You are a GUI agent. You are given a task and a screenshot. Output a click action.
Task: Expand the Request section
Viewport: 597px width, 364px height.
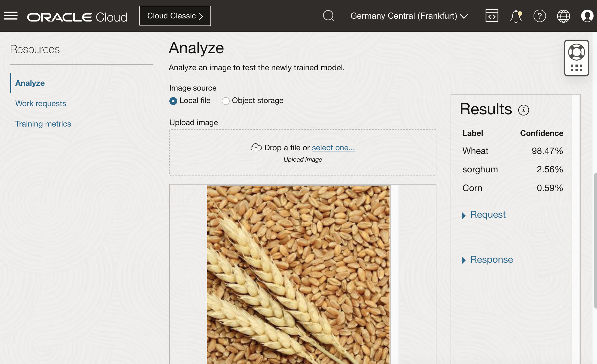coord(484,215)
